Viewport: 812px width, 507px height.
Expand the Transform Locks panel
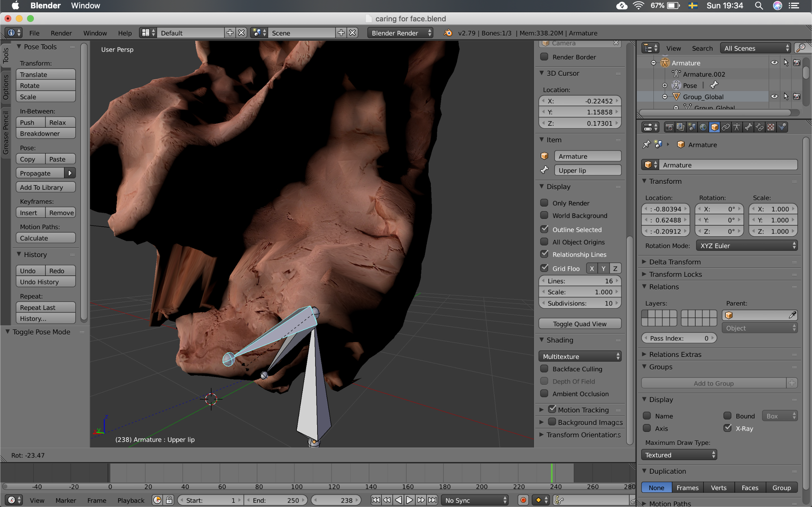[676, 274]
